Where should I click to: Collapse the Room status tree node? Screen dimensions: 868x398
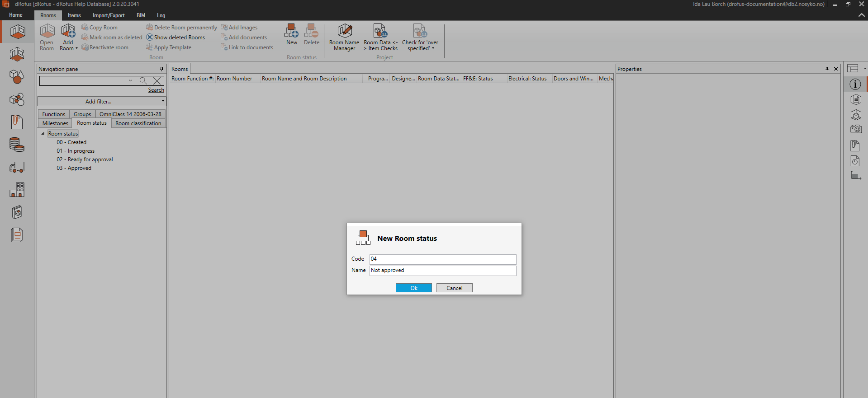coord(43,134)
